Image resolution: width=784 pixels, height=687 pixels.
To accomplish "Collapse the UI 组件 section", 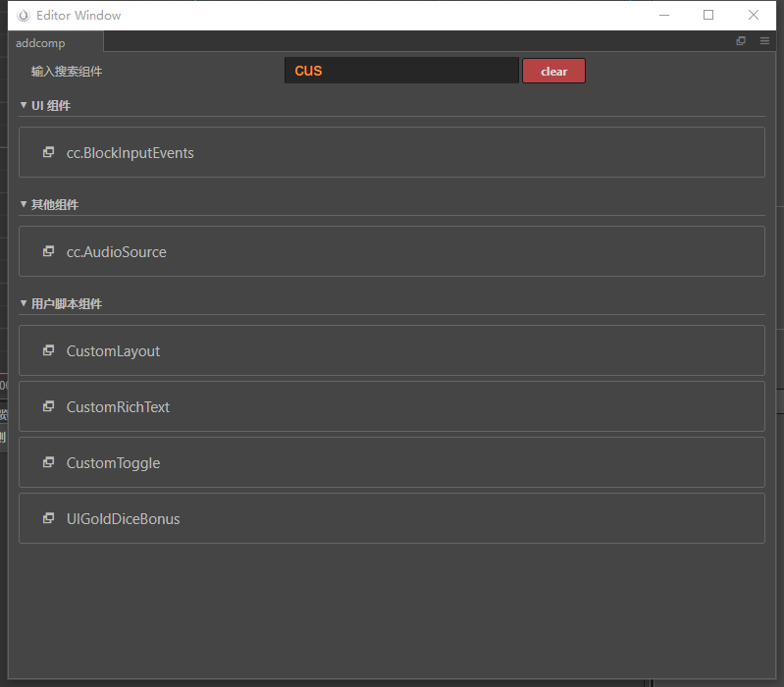I will [23, 105].
